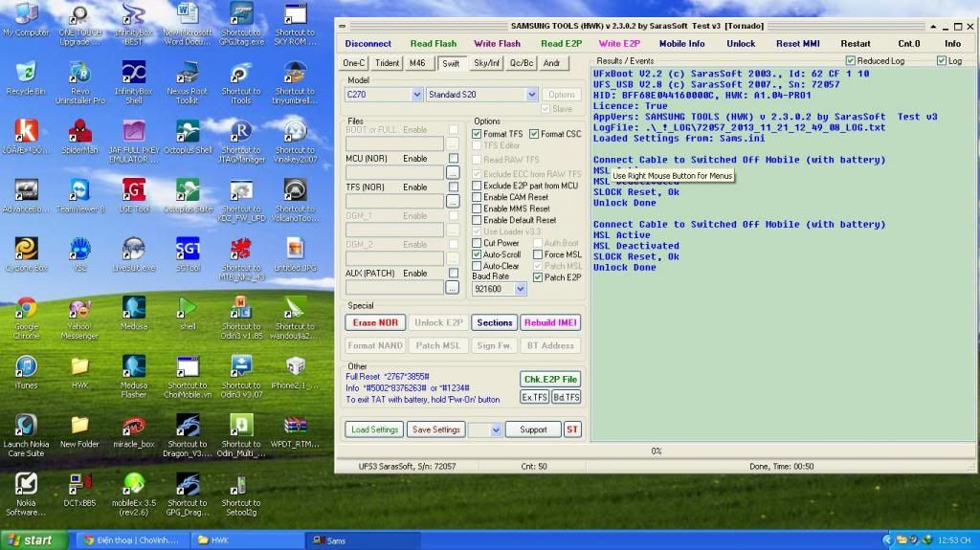Launch the SGTool desktop icon

pyautogui.click(x=188, y=255)
